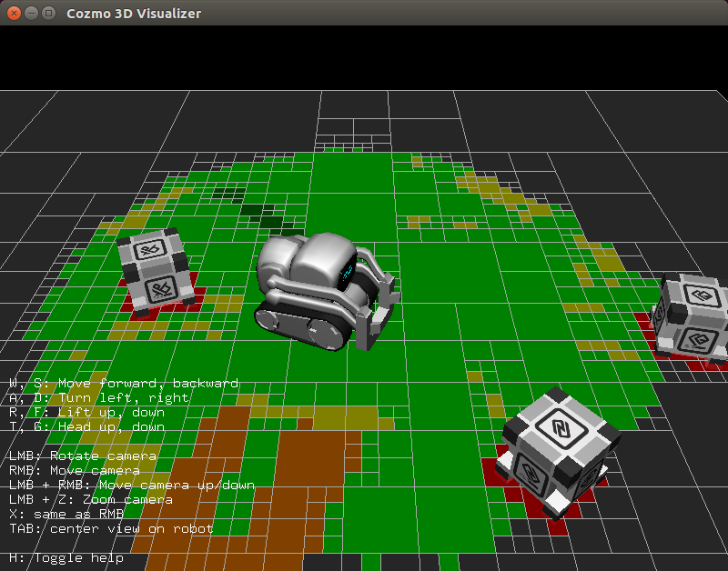
Task: Click the robot's tread
Action: click(304, 327)
